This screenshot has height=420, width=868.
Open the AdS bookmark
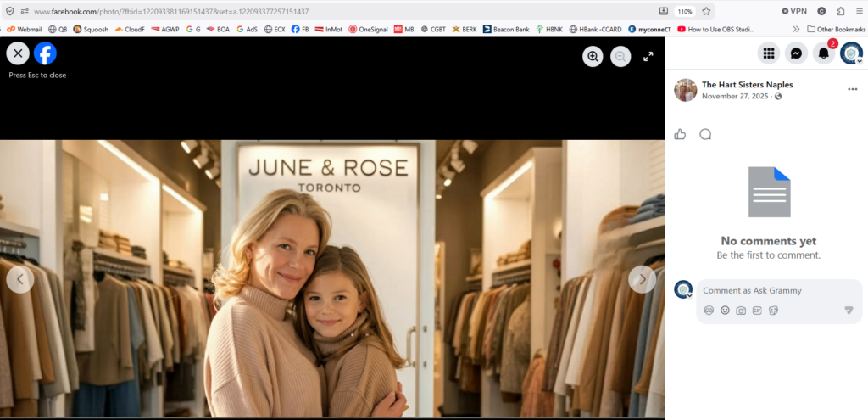247,30
